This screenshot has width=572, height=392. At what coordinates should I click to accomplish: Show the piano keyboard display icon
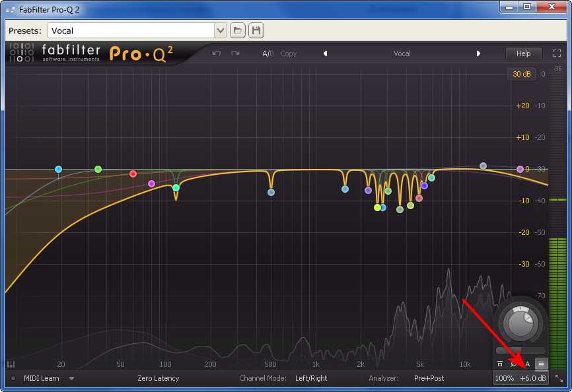click(11, 364)
